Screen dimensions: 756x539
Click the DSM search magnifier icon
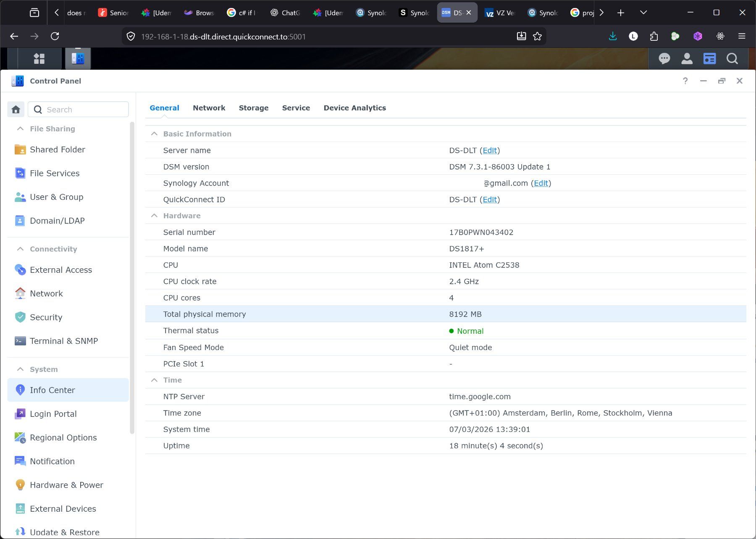(732, 58)
